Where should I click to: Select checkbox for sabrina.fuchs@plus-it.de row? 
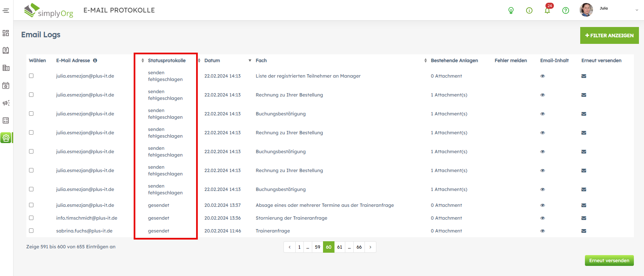pyautogui.click(x=31, y=231)
